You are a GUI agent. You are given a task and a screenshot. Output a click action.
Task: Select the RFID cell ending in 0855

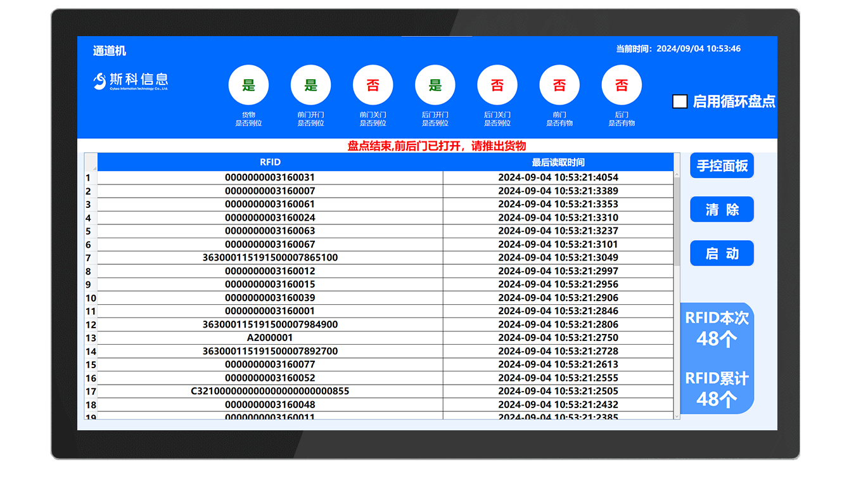tap(270, 391)
